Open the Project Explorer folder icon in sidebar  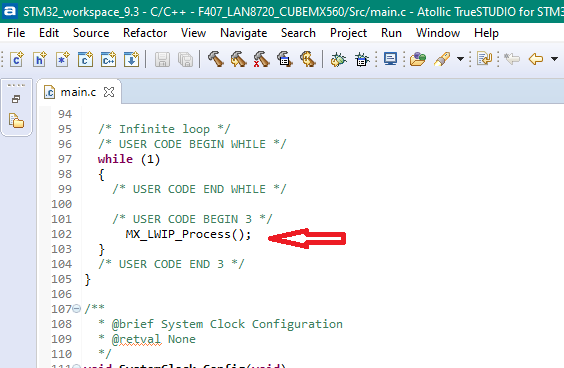point(16,121)
